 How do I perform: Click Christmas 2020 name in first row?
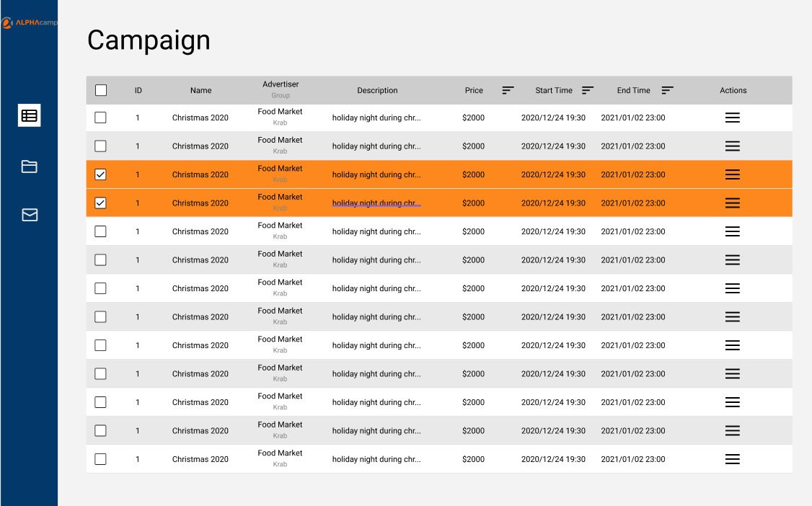200,117
